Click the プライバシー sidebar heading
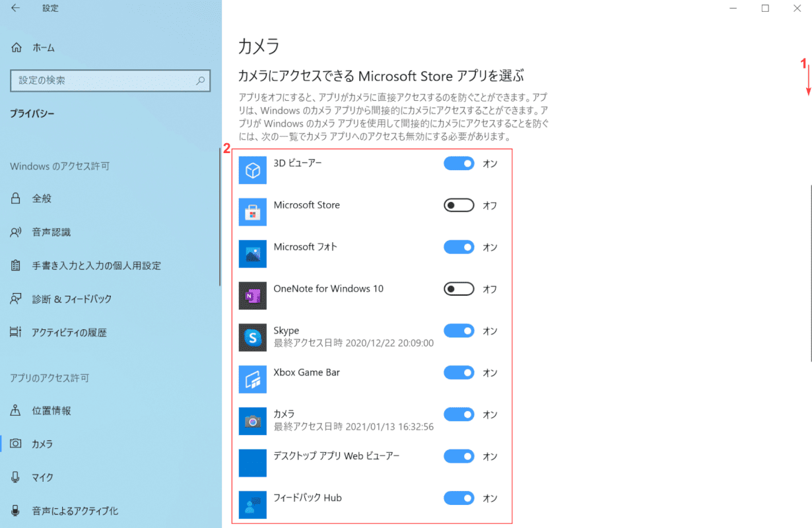 [x=32, y=114]
